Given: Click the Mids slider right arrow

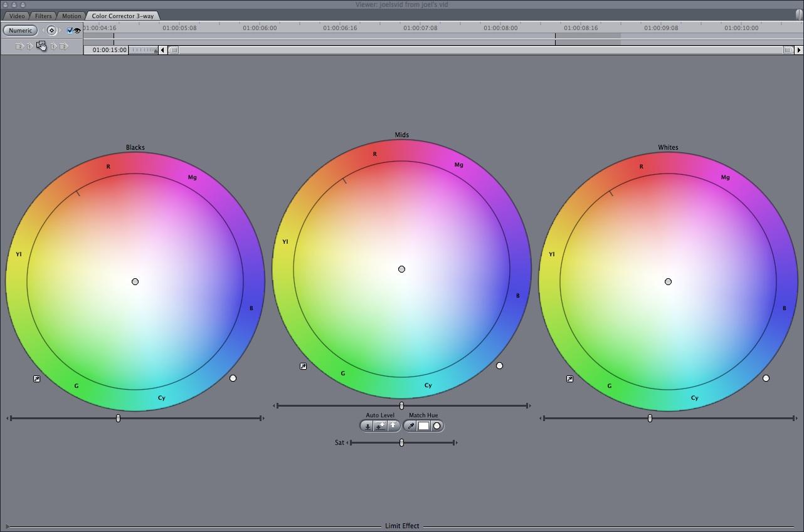Looking at the screenshot, I should point(529,405).
